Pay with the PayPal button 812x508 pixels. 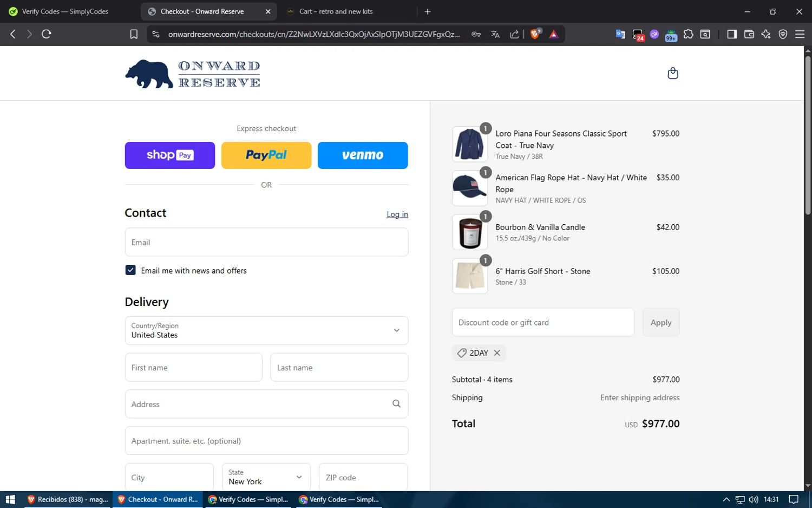point(266,155)
